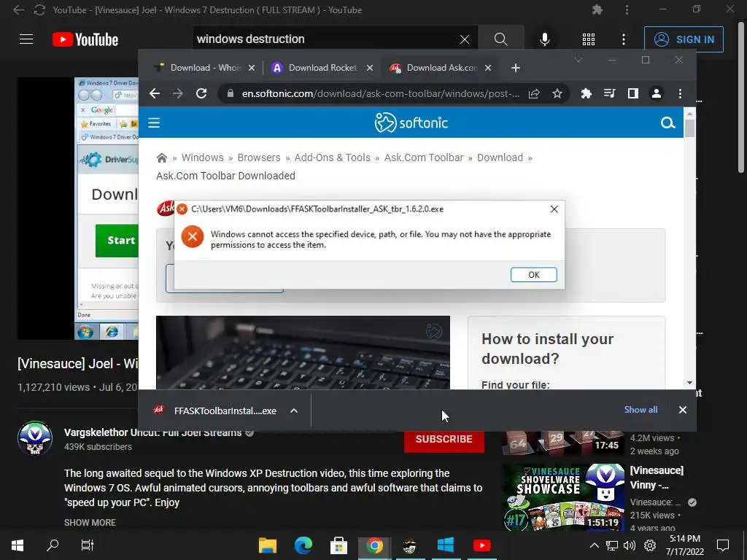Open the volume control in system tray
747x560 pixels.
pyautogui.click(x=630, y=545)
